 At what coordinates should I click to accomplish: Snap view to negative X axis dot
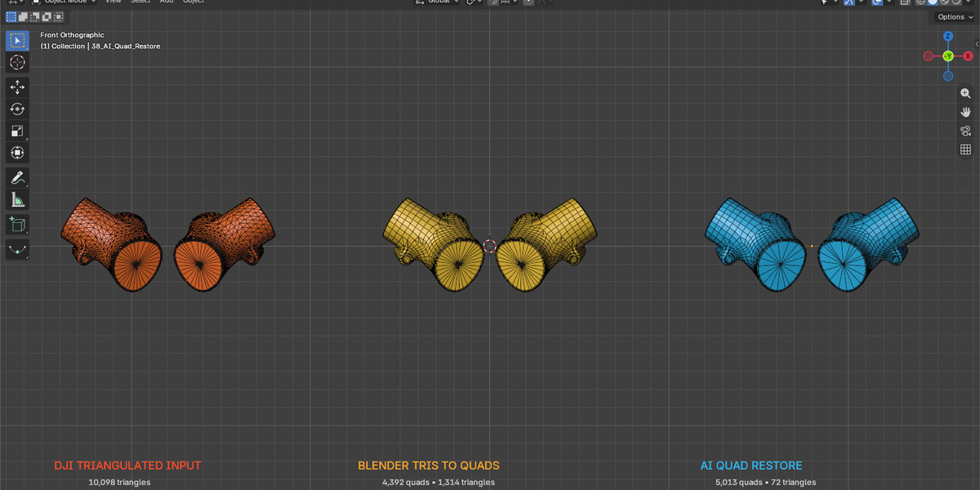[928, 56]
